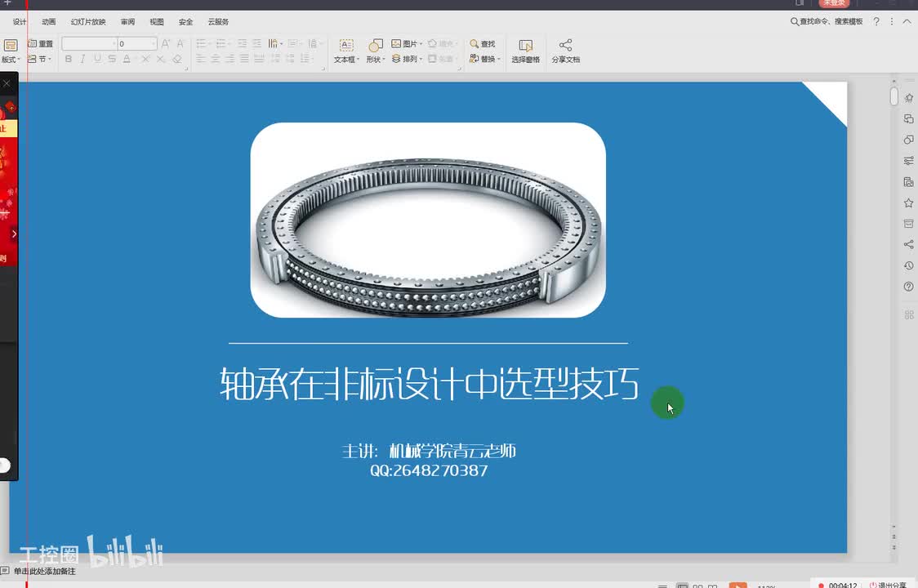The image size is (918, 588).
Task: Click the distributed alignment icon
Action: [260, 59]
